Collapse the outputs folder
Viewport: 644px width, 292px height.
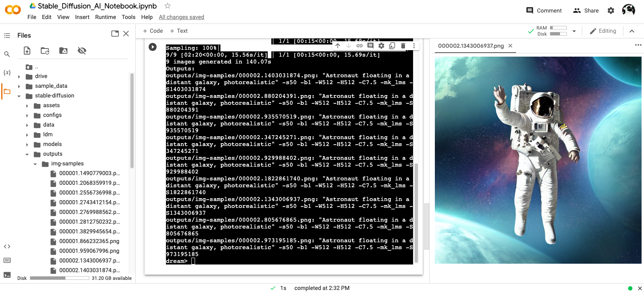pyautogui.click(x=27, y=154)
